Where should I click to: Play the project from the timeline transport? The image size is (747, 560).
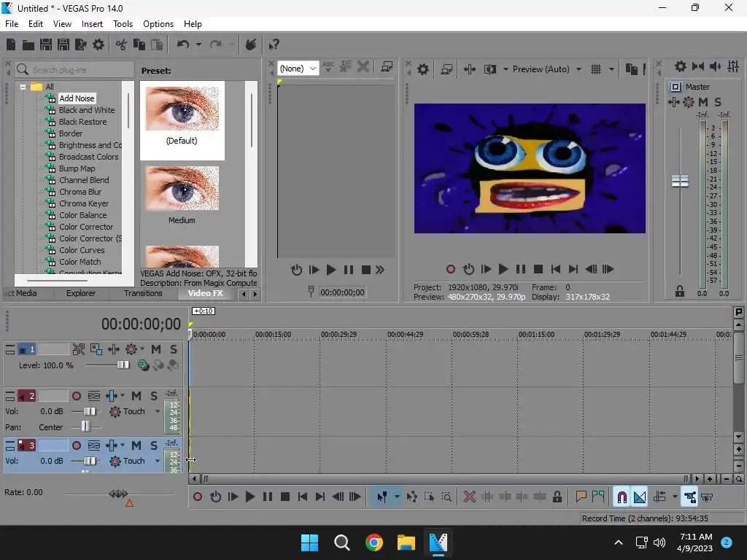[x=249, y=497]
